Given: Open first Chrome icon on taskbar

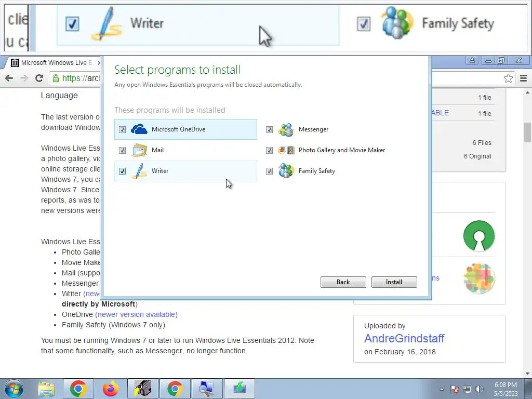Looking at the screenshot, I should click(x=78, y=389).
